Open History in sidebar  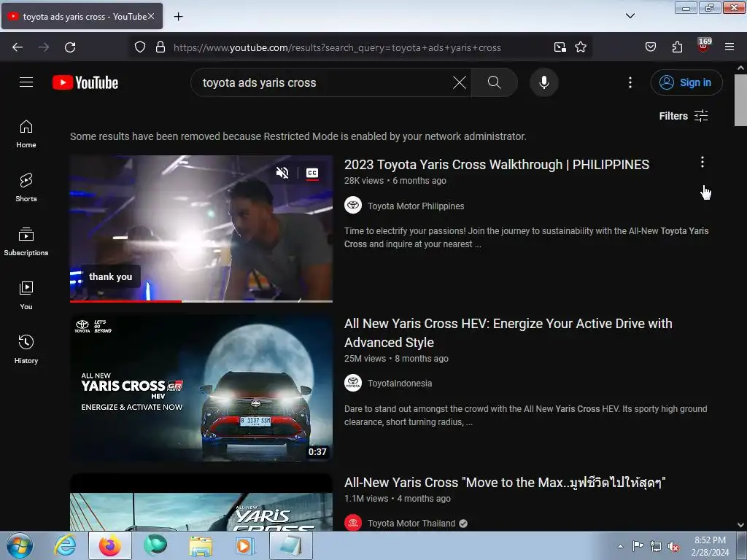26,349
